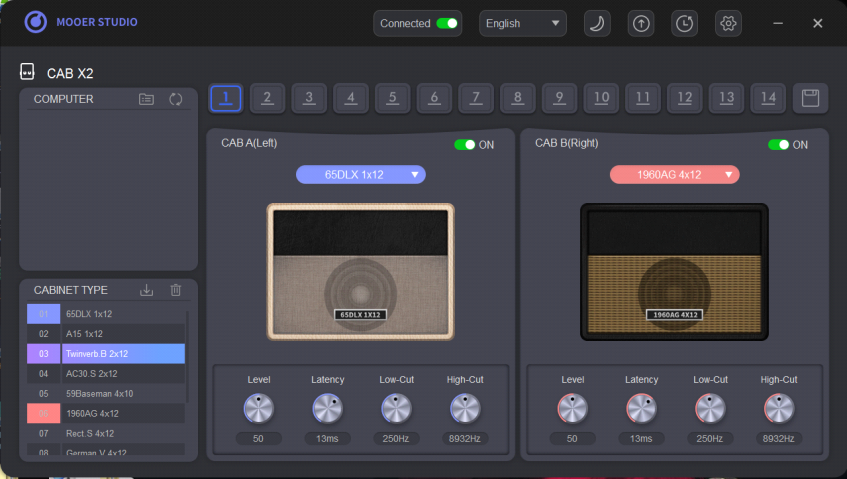The height and width of the screenshot is (479, 847).
Task: Click the cabinet type list scrollbar
Action: [x=187, y=356]
